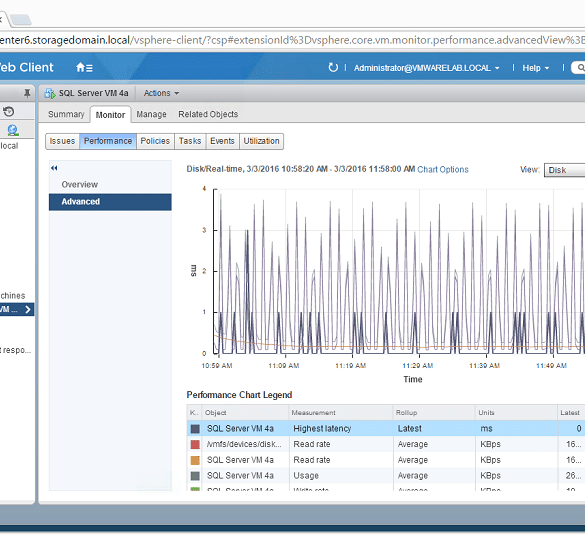The width and height of the screenshot is (585, 535).
Task: Select the /vmfs/devices/disk... legend row
Action: [386, 444]
